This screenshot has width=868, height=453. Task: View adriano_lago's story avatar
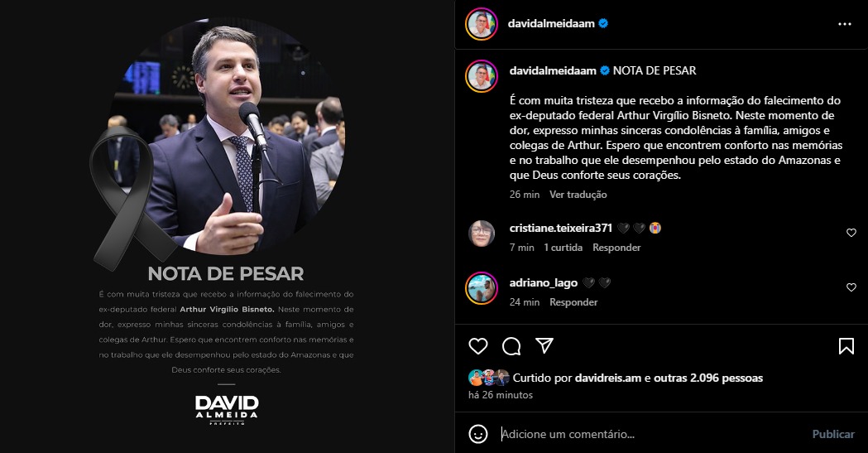point(482,288)
